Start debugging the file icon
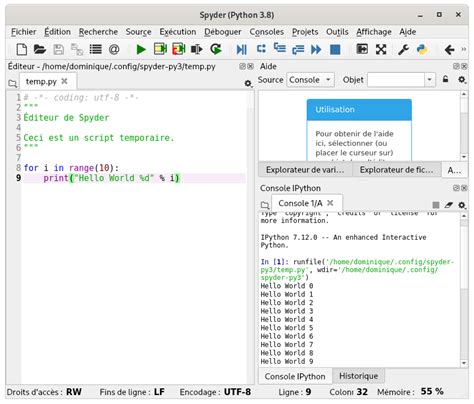 242,50
